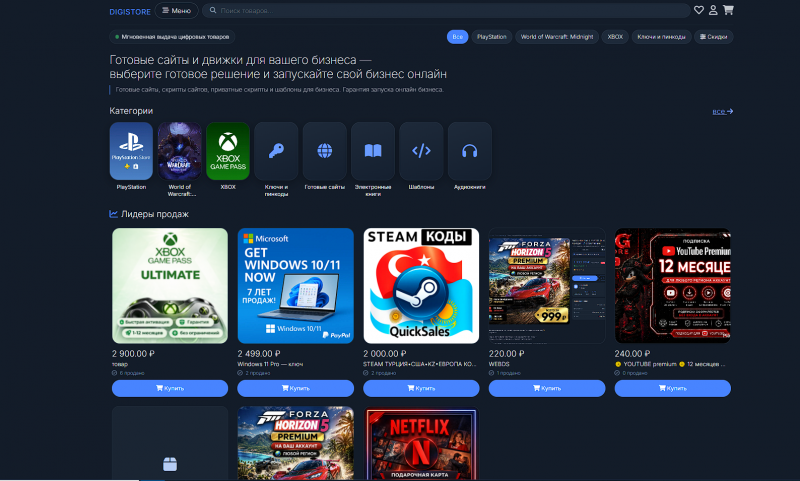Image resolution: width=800 pixels, height=481 pixels.
Task: Click the DIGISTORE logo
Action: pyautogui.click(x=130, y=11)
